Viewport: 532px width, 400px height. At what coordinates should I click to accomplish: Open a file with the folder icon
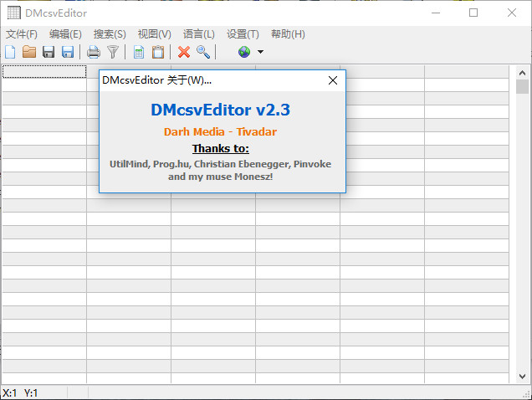[x=29, y=52]
